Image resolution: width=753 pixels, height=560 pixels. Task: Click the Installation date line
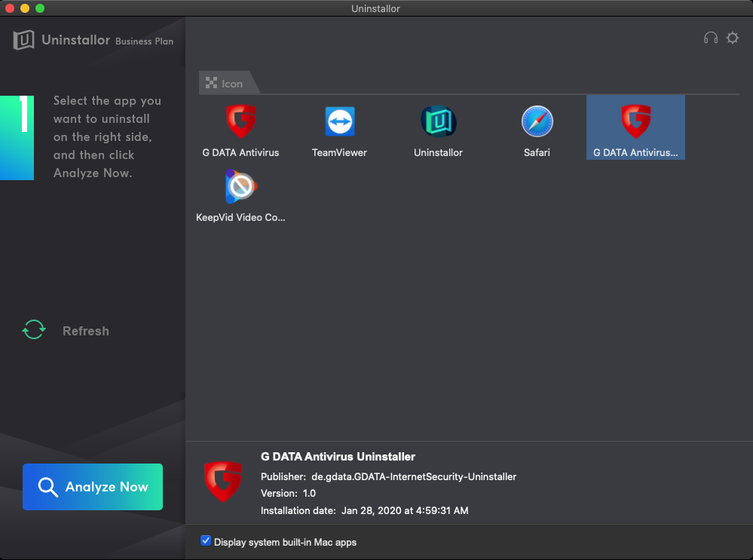[x=365, y=510]
